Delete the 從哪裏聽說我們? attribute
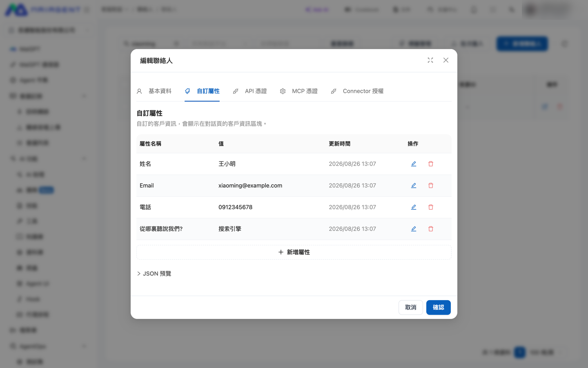The width and height of the screenshot is (588, 368). [431, 229]
